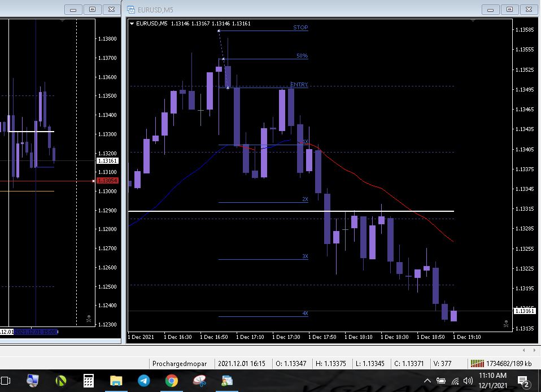Close the left chart window
Image resolution: width=541 pixels, height=392 pixels.
pos(111,9)
